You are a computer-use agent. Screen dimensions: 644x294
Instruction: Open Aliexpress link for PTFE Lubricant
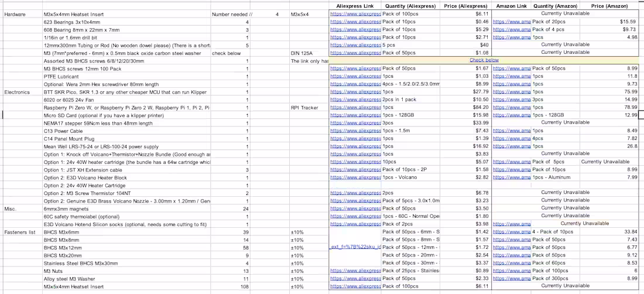(x=355, y=76)
